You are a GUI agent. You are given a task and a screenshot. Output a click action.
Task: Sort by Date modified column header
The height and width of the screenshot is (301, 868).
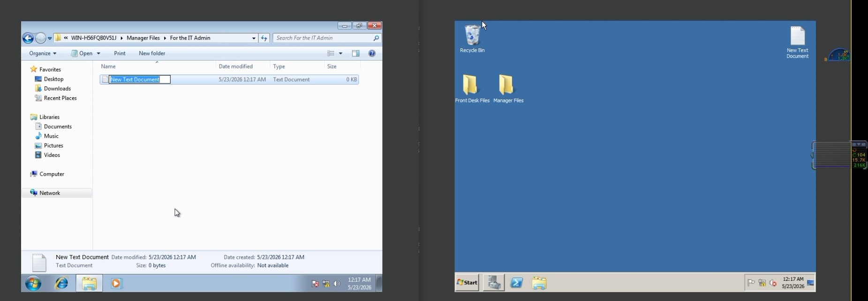pyautogui.click(x=235, y=67)
